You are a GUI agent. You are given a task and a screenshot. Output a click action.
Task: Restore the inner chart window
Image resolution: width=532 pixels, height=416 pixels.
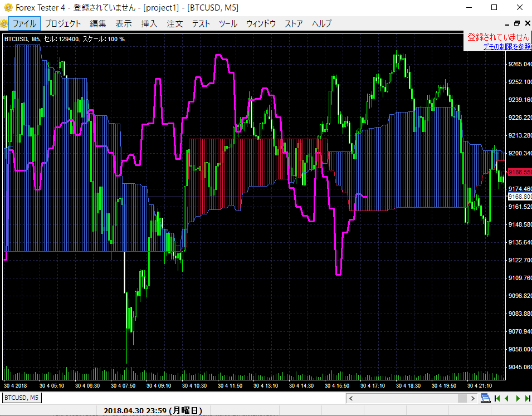click(x=517, y=23)
